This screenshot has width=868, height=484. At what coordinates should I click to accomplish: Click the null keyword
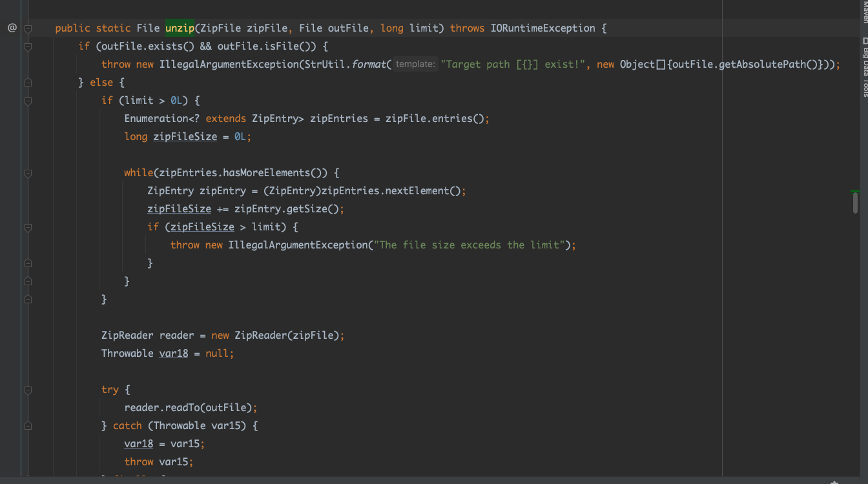click(217, 353)
